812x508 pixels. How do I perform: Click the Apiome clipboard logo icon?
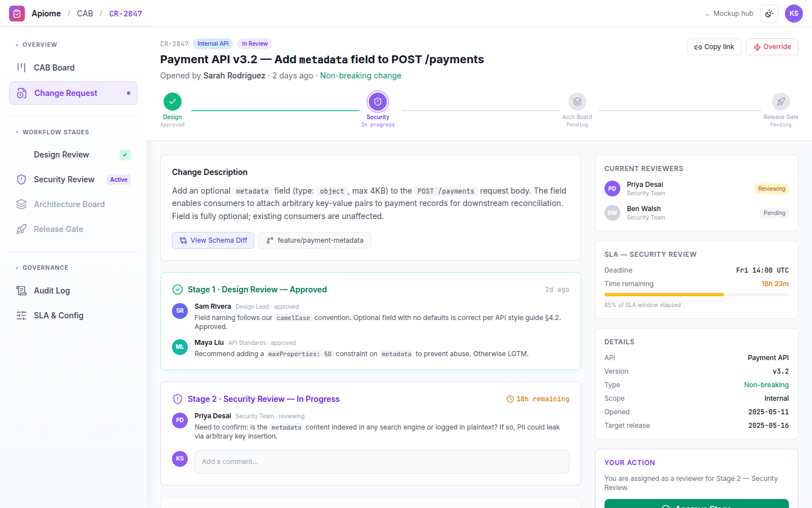tap(17, 14)
